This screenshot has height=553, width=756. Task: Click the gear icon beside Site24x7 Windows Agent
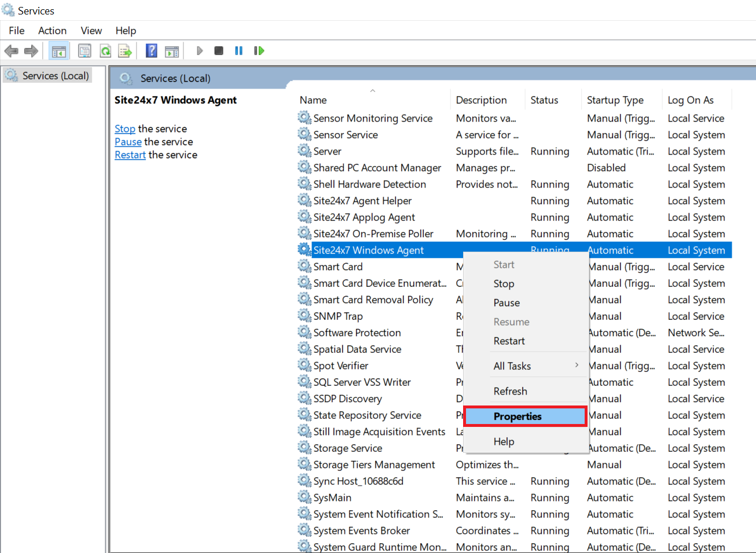tap(304, 250)
